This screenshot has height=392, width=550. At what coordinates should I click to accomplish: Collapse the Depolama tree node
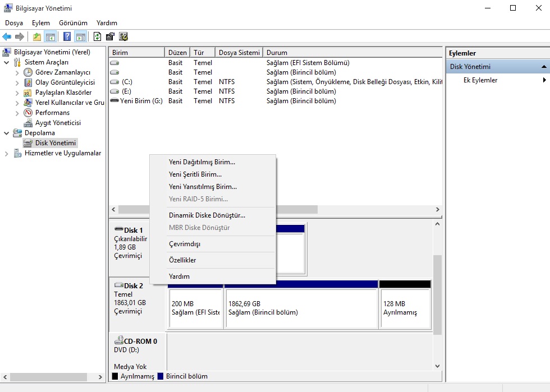(6, 133)
